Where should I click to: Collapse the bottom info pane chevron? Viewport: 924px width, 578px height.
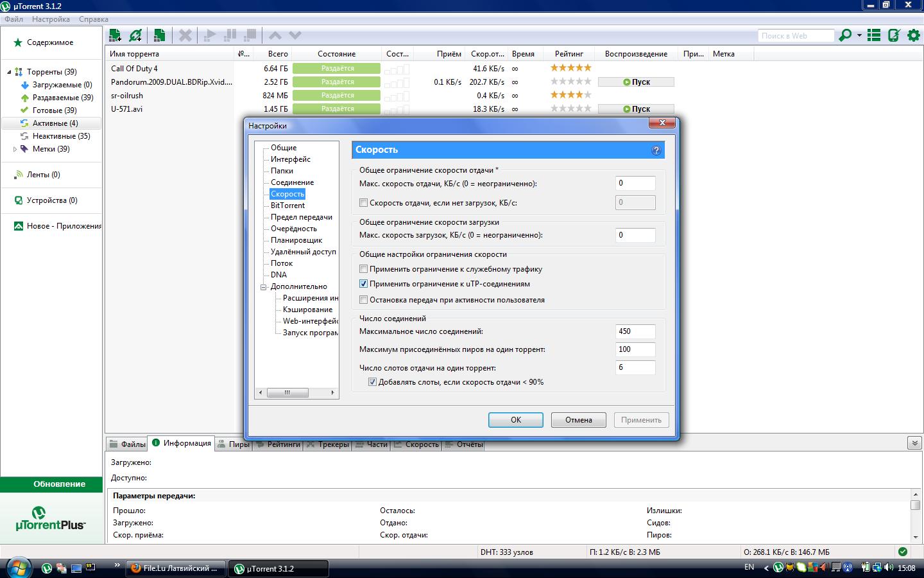(915, 443)
